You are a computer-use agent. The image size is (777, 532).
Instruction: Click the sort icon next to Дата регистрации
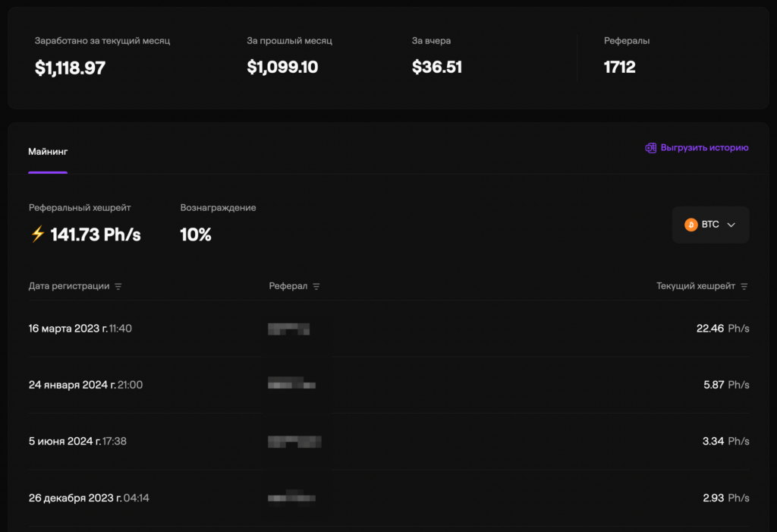(118, 287)
